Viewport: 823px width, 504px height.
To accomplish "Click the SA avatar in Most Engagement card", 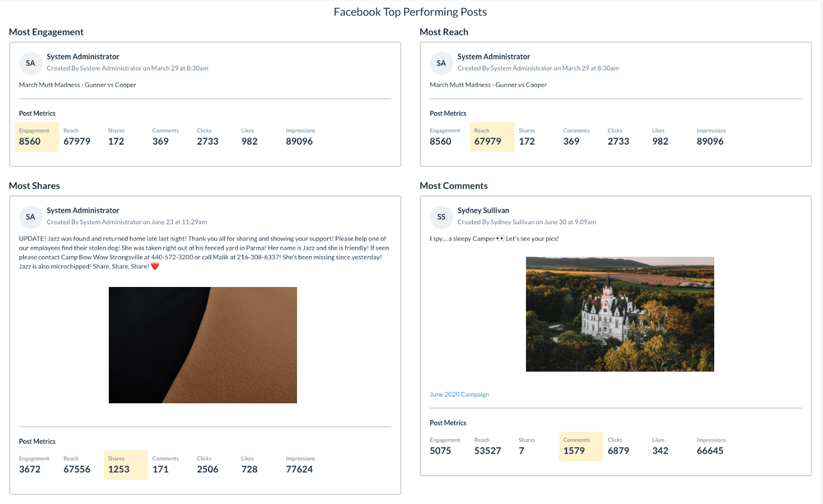I will [30, 63].
